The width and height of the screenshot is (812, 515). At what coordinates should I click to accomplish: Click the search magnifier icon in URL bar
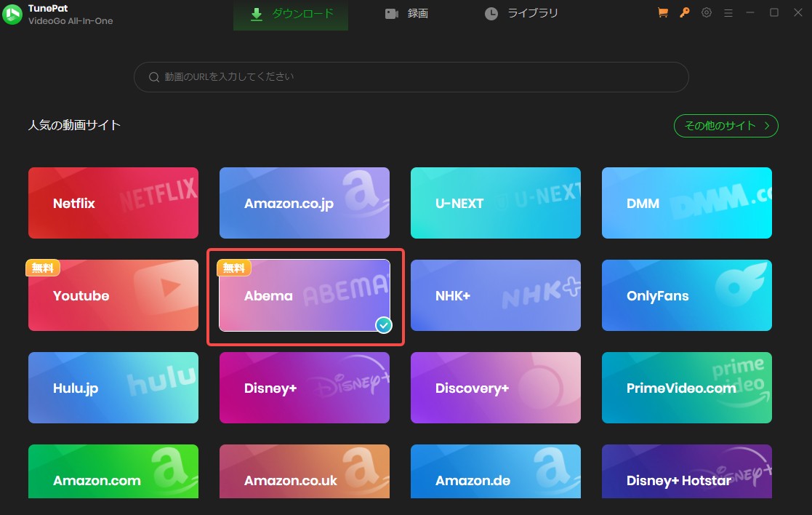[153, 76]
